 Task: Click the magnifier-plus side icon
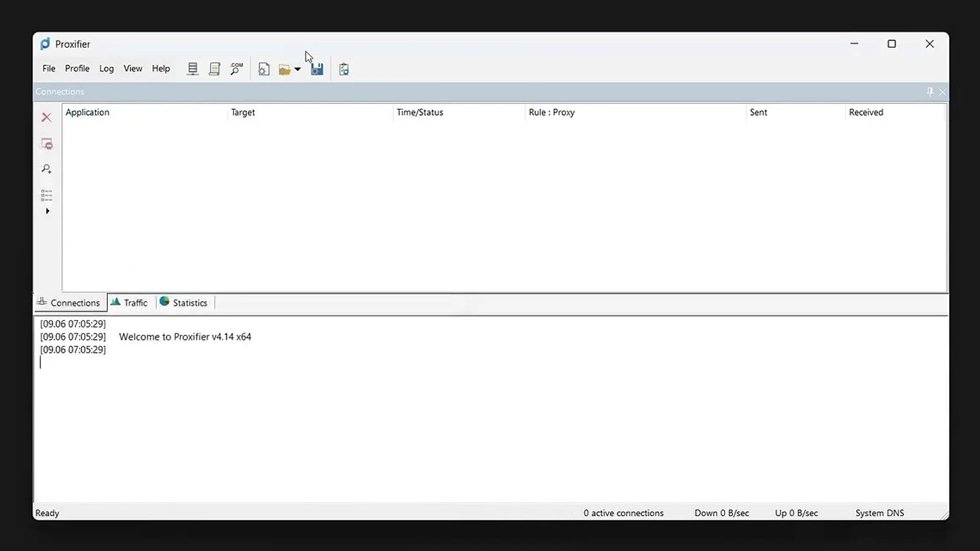pos(47,169)
